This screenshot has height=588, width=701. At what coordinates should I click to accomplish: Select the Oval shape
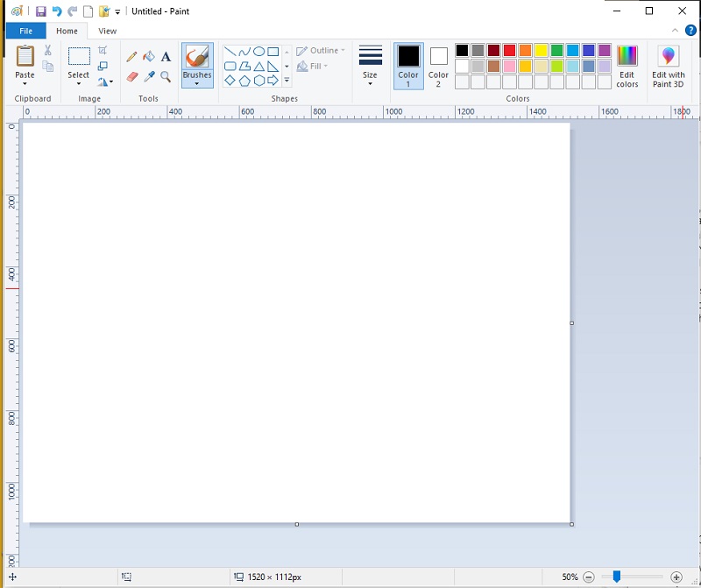pos(259,51)
